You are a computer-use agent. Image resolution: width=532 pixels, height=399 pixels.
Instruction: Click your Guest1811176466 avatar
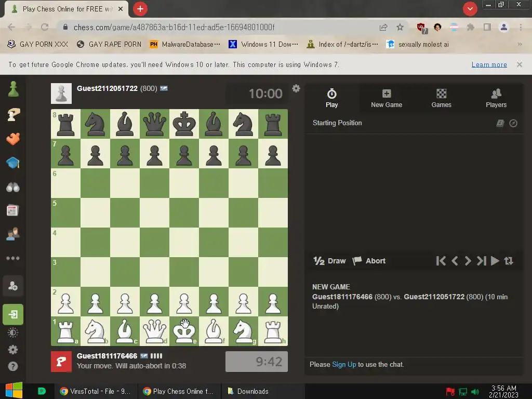pyautogui.click(x=61, y=362)
